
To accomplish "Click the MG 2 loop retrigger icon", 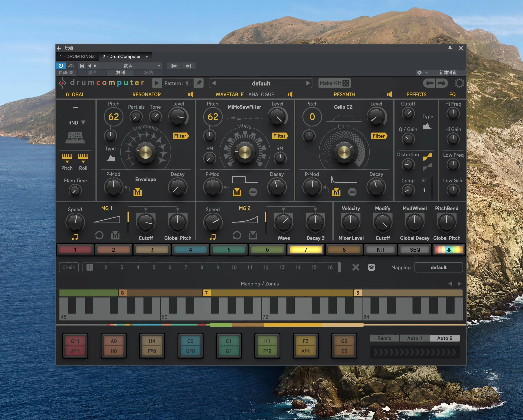I will (237, 235).
